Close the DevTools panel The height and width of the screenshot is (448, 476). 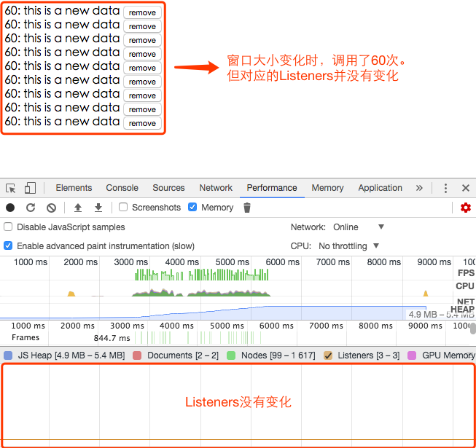466,188
